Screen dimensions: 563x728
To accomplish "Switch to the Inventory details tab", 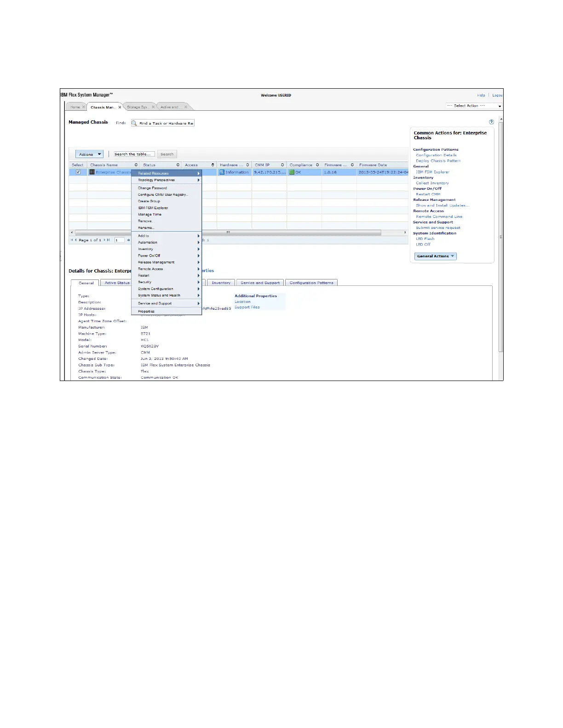I will pos(221,283).
